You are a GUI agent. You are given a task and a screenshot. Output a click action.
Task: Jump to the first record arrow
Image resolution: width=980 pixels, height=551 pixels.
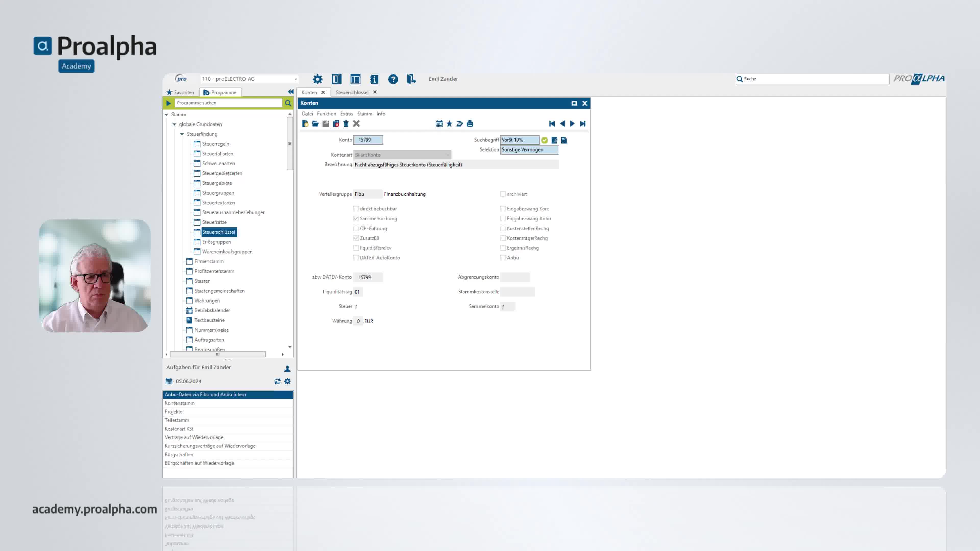(552, 123)
